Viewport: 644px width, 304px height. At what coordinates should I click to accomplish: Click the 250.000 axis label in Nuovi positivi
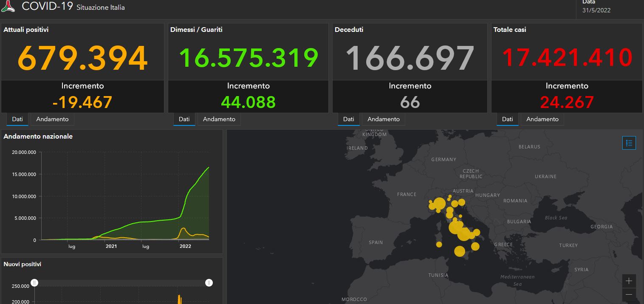pos(20,286)
